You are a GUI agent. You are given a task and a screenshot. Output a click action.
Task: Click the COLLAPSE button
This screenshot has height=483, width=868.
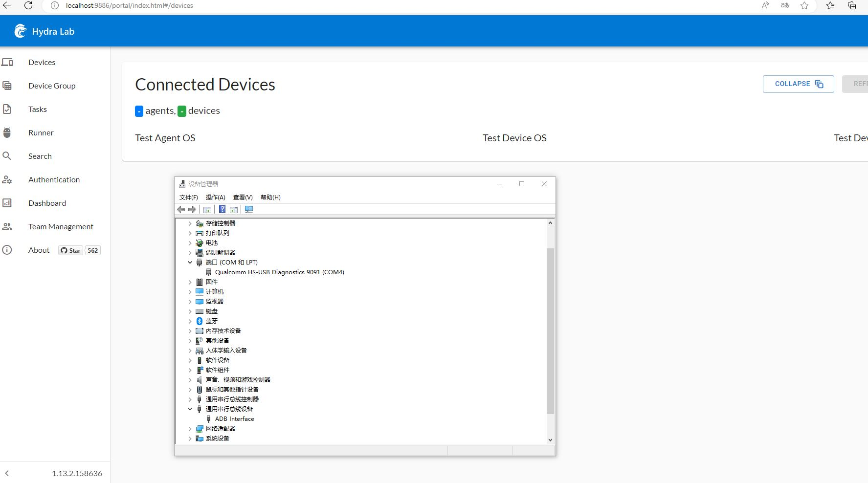798,84
